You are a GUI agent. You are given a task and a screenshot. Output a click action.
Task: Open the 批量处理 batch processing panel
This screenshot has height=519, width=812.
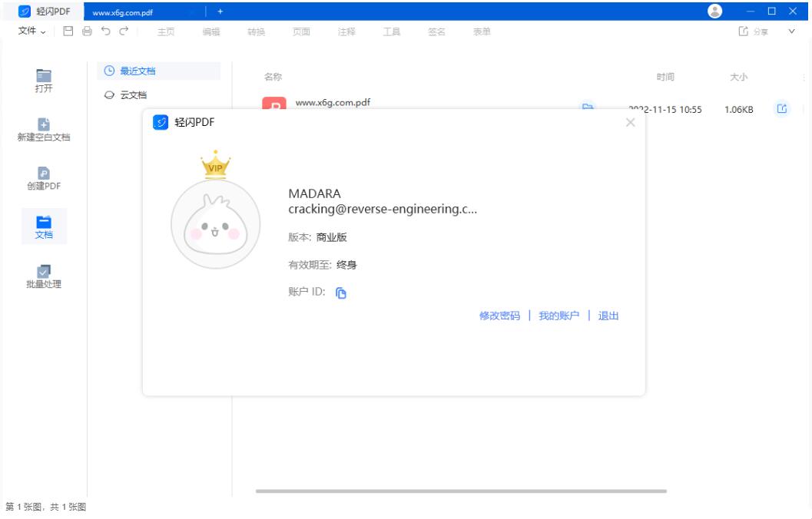click(44, 276)
